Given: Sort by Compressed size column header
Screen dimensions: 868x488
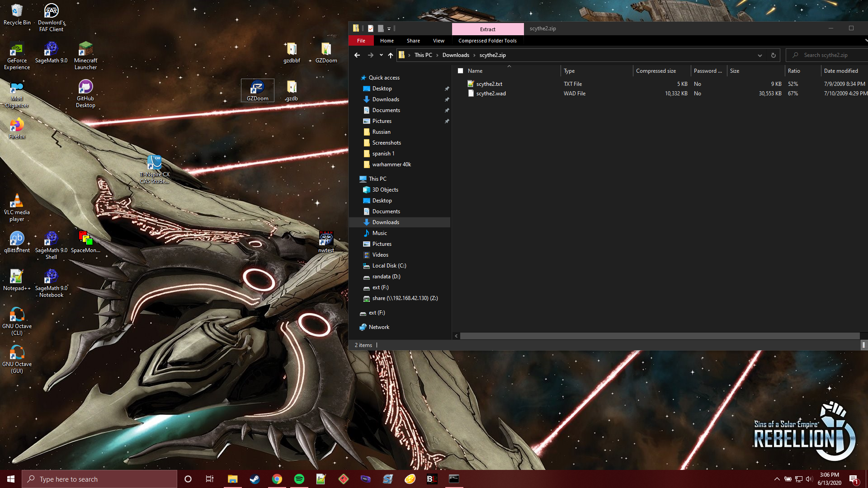Looking at the screenshot, I should 661,71.
